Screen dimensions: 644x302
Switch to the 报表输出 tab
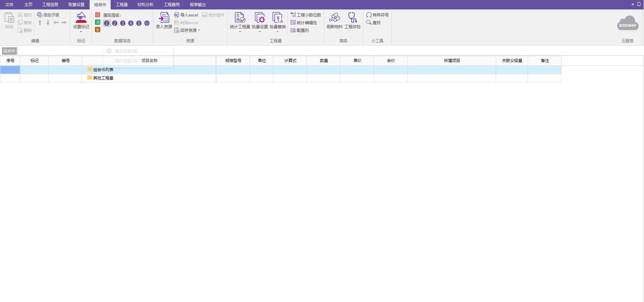(198, 5)
